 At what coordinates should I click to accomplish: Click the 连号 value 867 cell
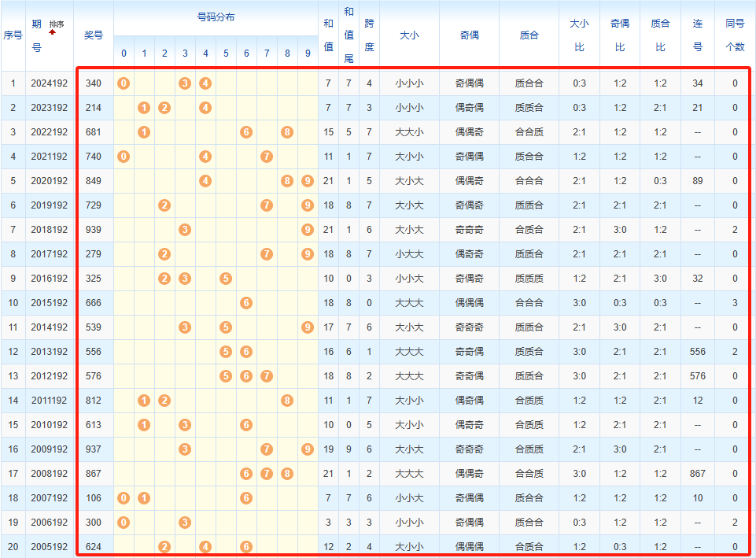coord(697,474)
